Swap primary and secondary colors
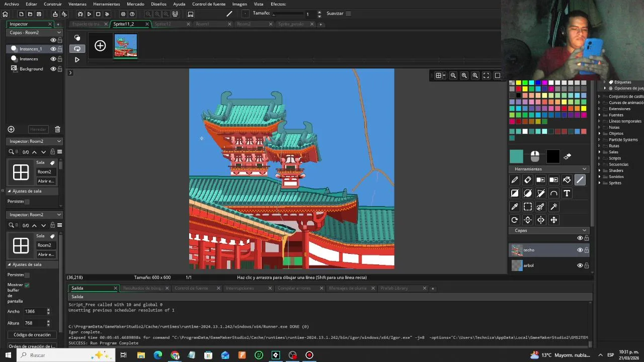 tap(567, 157)
